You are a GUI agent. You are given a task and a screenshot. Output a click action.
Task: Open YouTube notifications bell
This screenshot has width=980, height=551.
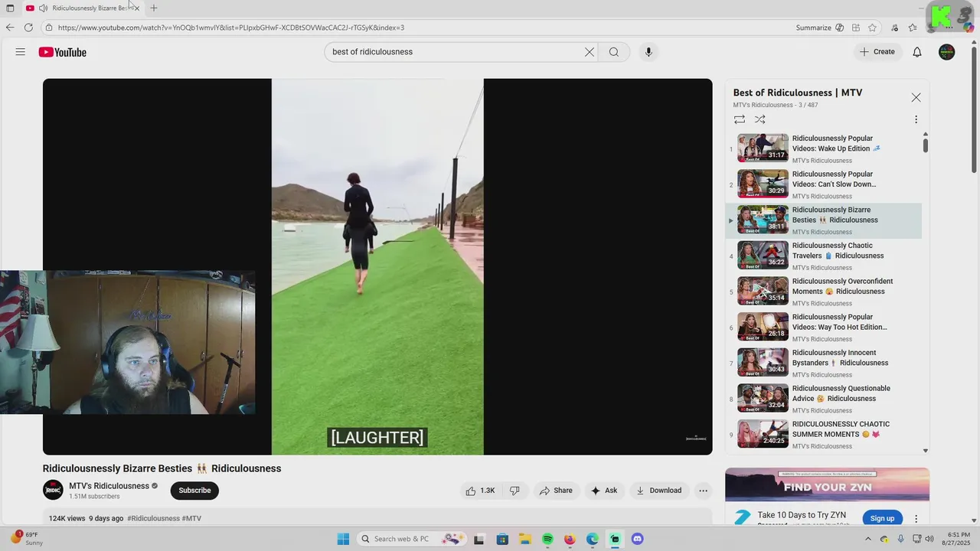pos(917,52)
